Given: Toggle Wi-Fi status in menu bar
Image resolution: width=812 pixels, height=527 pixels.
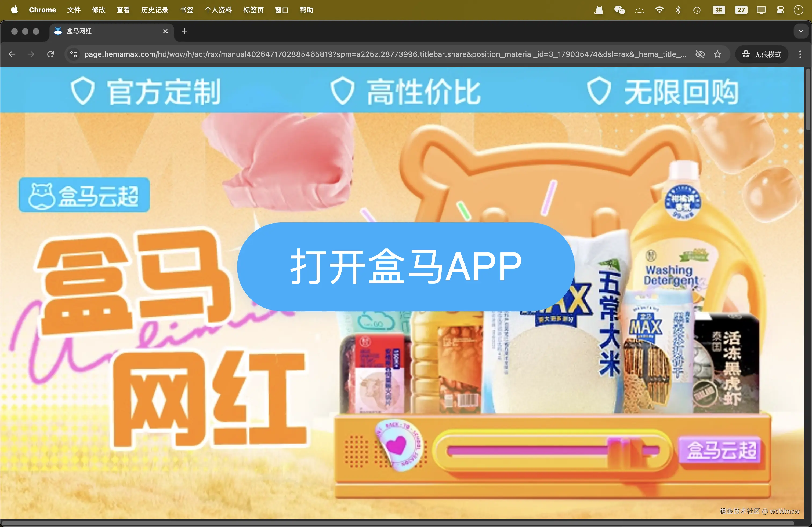Looking at the screenshot, I should pyautogui.click(x=659, y=10).
